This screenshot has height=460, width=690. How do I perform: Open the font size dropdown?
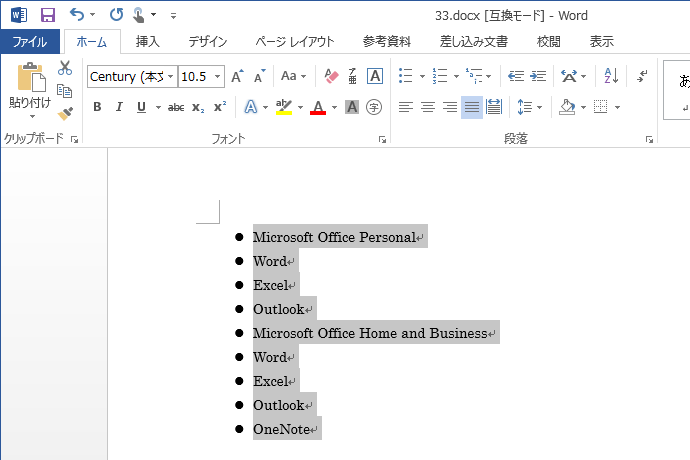217,77
